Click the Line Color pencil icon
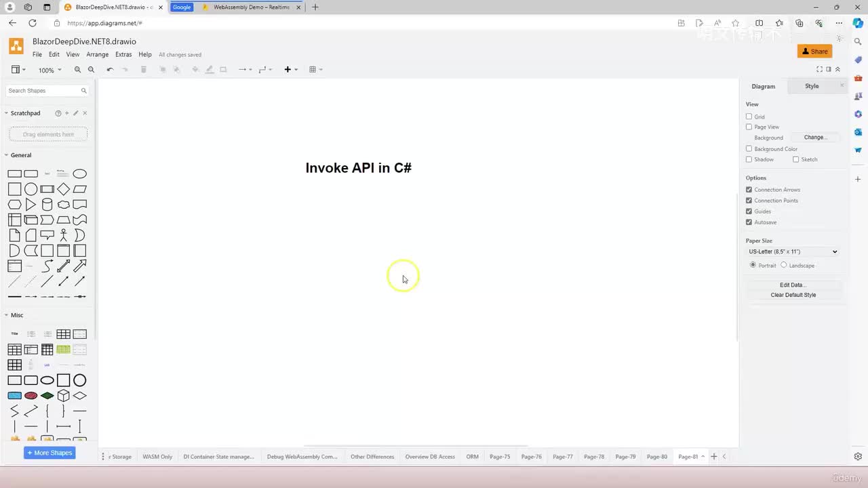Viewport: 868px width, 488px height. pyautogui.click(x=209, y=69)
